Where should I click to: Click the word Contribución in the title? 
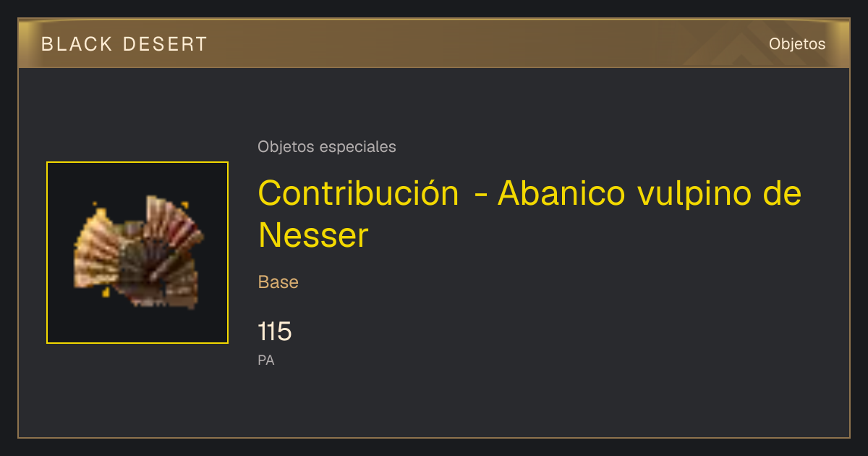[359, 193]
